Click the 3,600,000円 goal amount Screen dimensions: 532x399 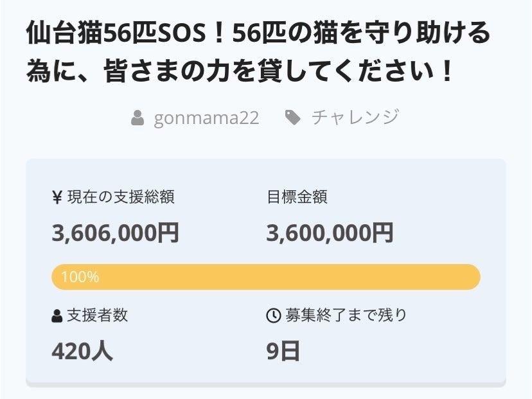pyautogui.click(x=330, y=233)
